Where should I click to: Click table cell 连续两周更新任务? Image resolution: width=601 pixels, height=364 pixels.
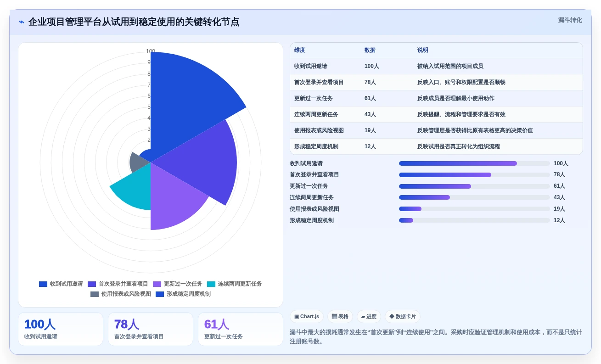click(x=316, y=114)
